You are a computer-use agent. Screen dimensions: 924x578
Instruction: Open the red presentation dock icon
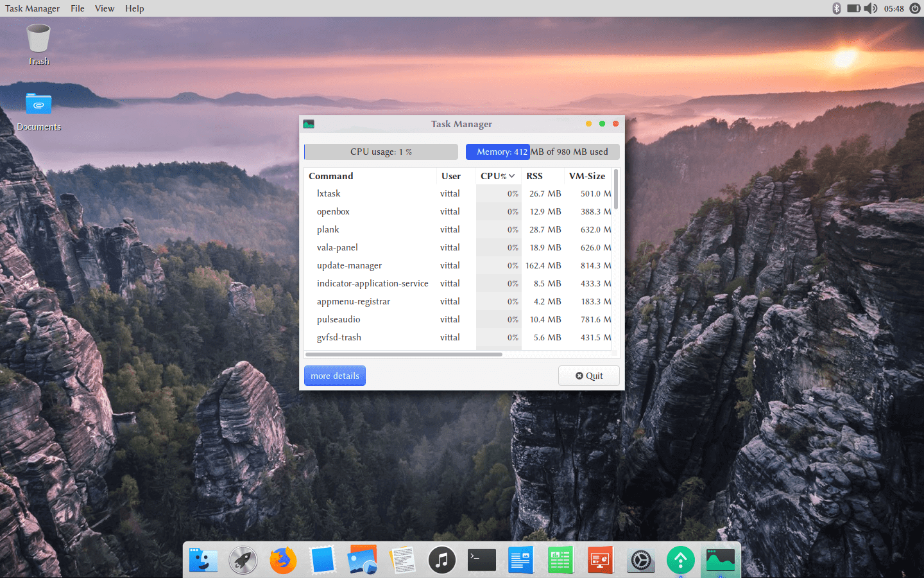pyautogui.click(x=601, y=560)
